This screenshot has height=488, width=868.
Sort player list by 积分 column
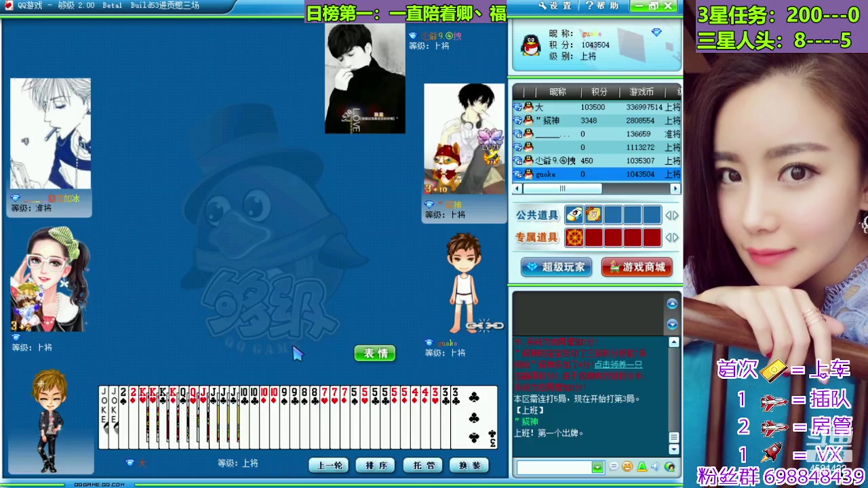[599, 92]
